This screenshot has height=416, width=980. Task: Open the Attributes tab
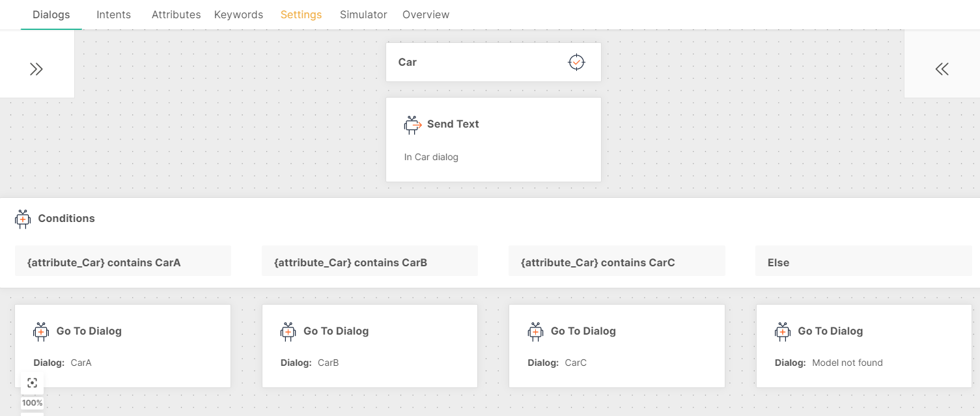tap(176, 14)
